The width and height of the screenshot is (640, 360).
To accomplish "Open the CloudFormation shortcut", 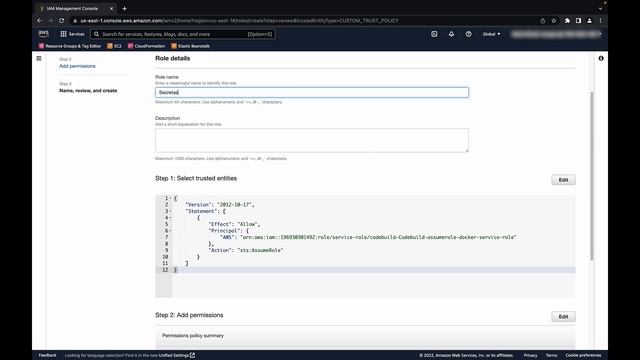I will 147,46.
